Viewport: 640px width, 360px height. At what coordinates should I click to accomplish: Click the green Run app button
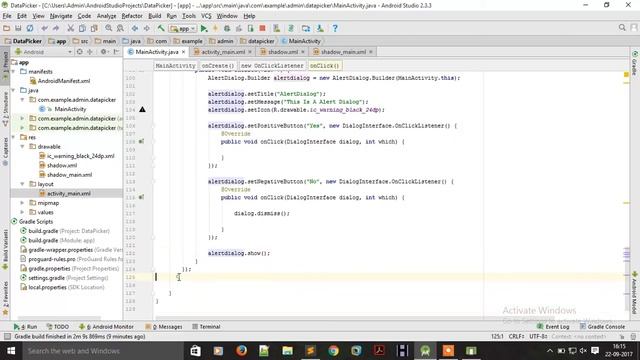pyautogui.click(x=204, y=28)
